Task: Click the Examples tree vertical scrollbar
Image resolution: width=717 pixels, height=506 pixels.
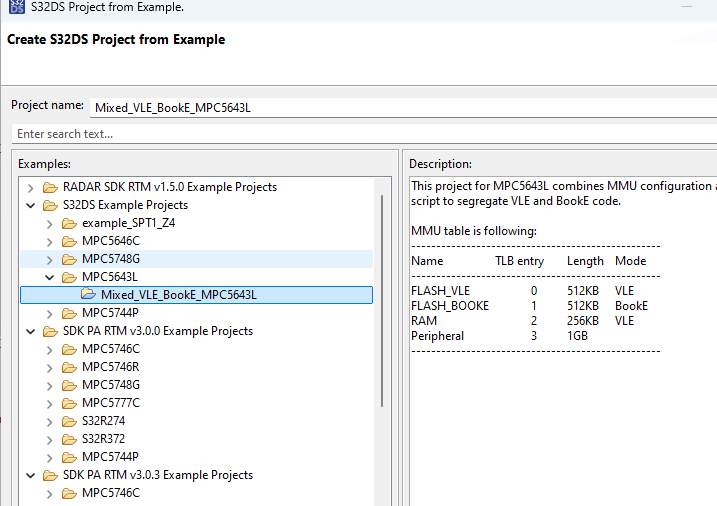Action: (382, 301)
